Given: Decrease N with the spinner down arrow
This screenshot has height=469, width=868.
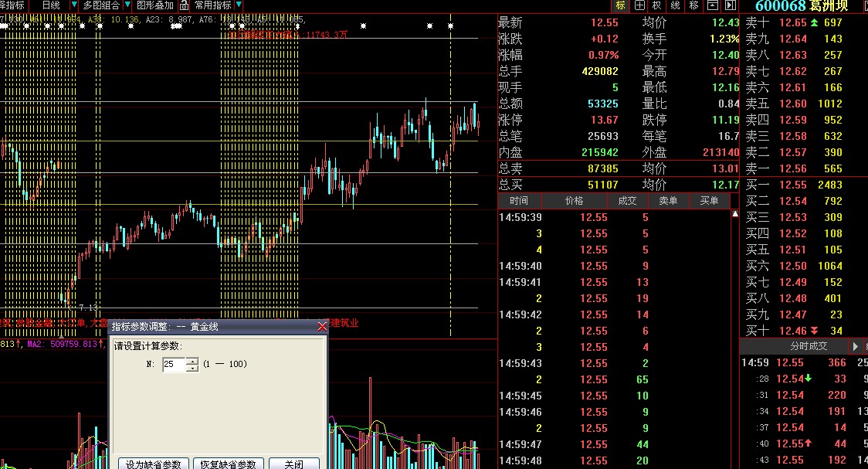Looking at the screenshot, I should pyautogui.click(x=192, y=369).
